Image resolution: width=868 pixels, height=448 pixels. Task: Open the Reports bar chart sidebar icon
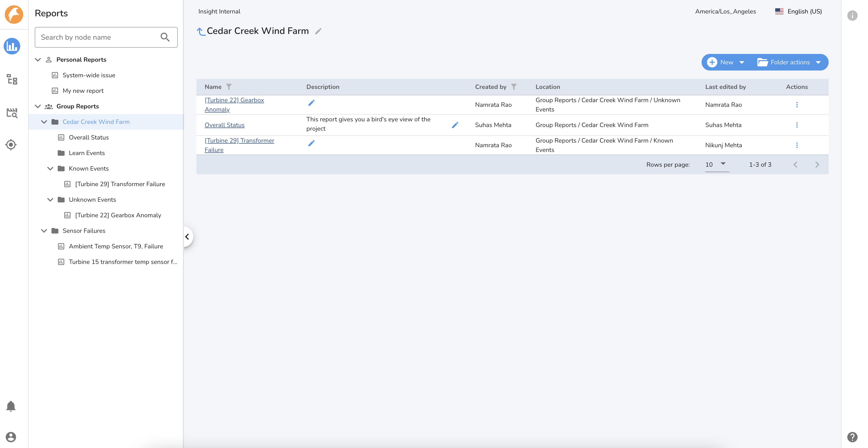[12, 46]
